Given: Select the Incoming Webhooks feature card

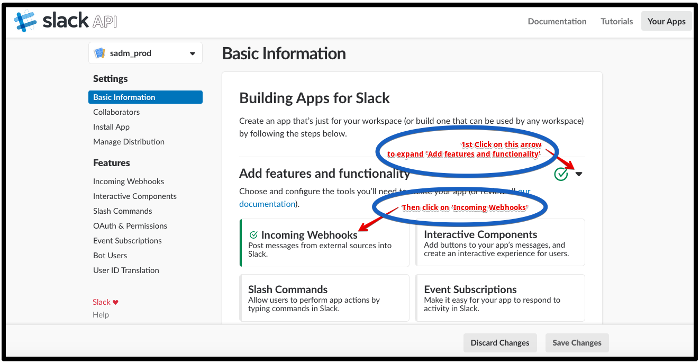Looking at the screenshot, I should tap(325, 242).
